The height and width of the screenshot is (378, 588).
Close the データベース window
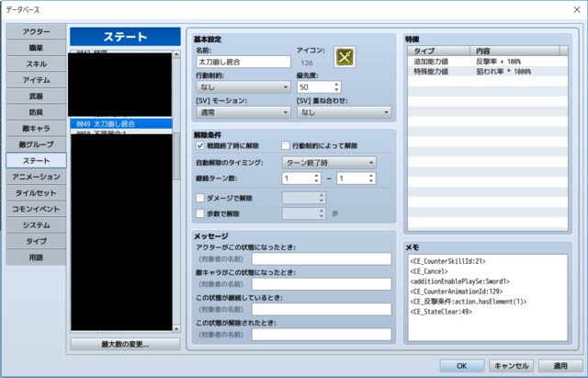pos(577,10)
